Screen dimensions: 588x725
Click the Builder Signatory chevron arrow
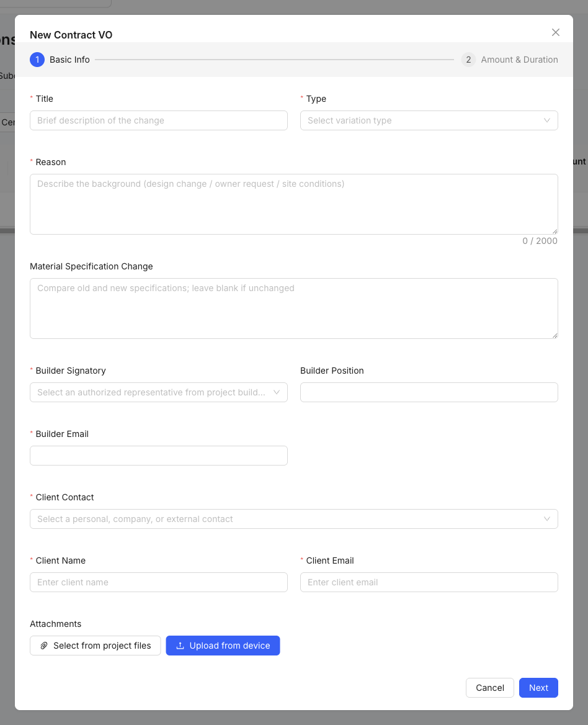click(277, 392)
